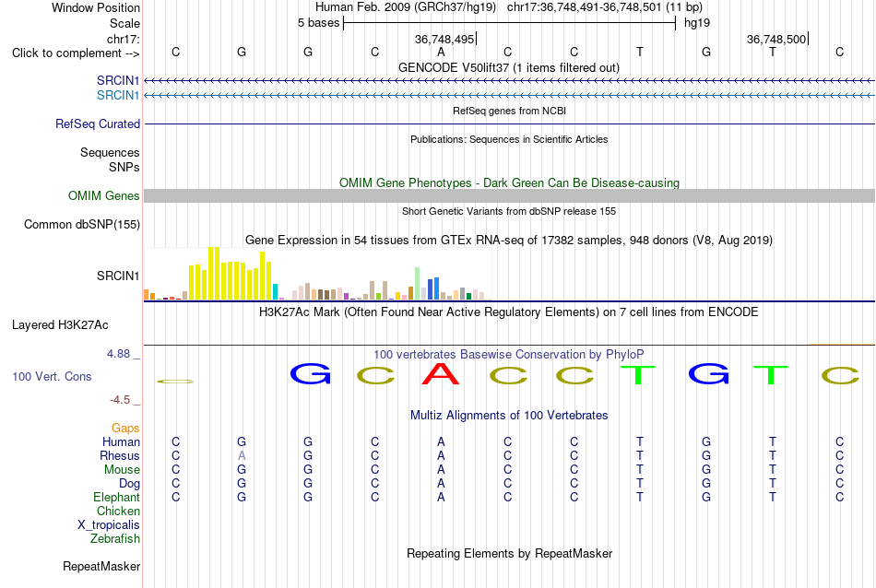The width and height of the screenshot is (876, 588).
Task: Click the Scale label
Action: pyautogui.click(x=124, y=23)
